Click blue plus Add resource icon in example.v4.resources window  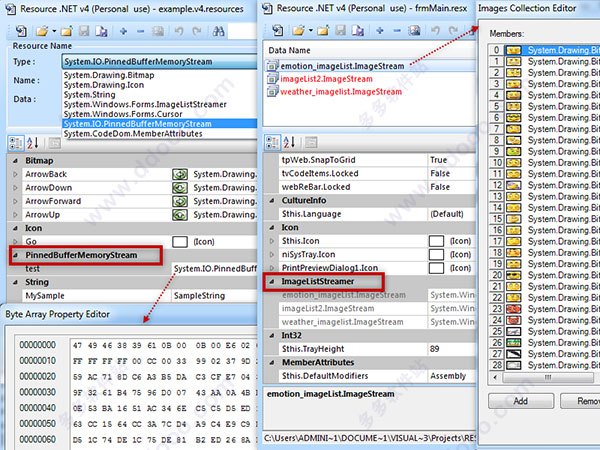pos(123,31)
